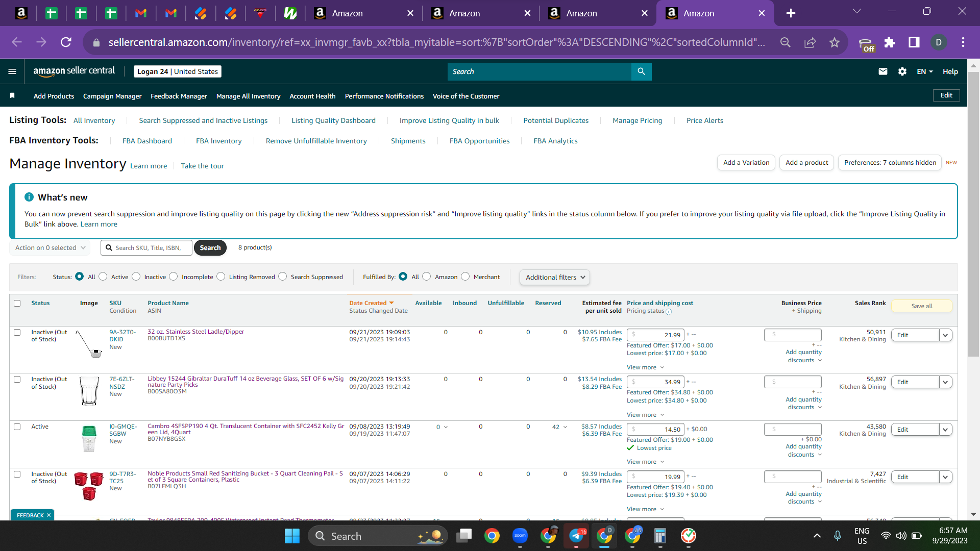This screenshot has width=980, height=551.
Task: Select the Incomplete status filter radio button
Action: (174, 277)
